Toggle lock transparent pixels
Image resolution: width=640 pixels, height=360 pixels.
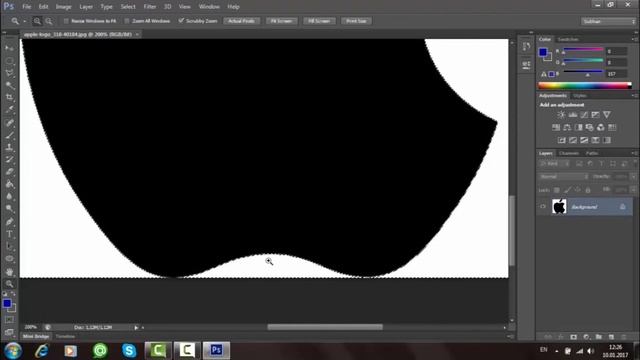tap(556, 190)
